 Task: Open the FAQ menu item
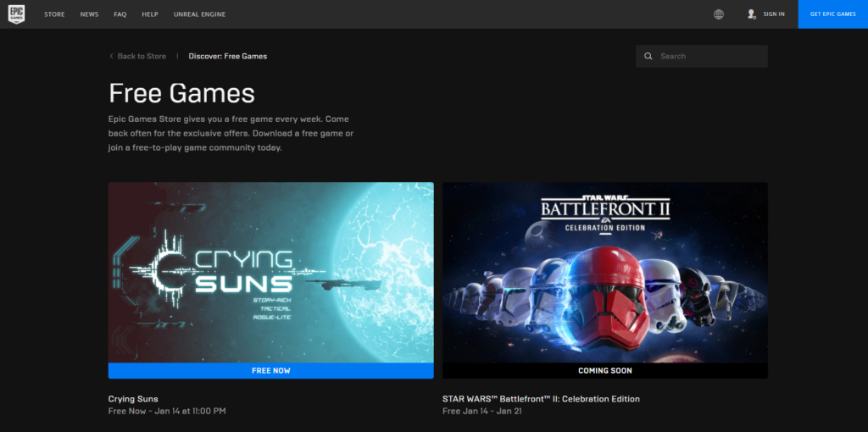point(120,14)
